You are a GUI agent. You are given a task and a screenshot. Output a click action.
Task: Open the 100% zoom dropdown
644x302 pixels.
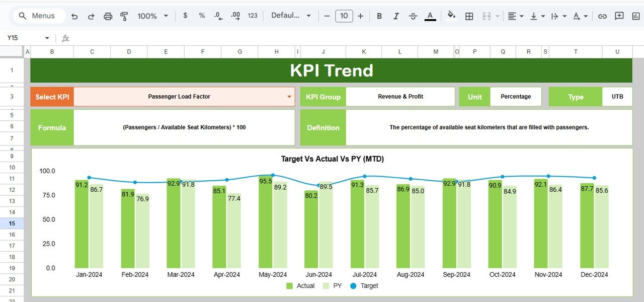point(153,16)
